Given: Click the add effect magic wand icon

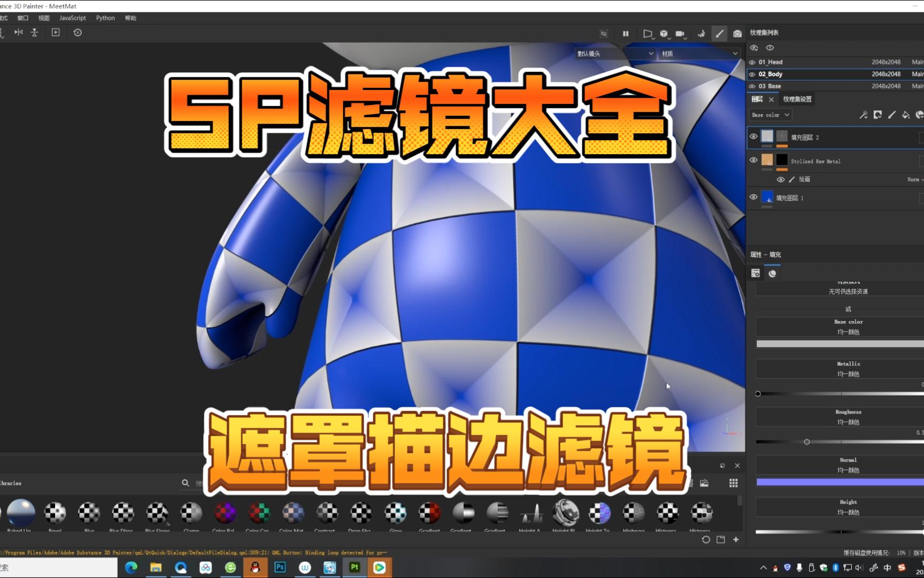Looking at the screenshot, I should tap(864, 115).
